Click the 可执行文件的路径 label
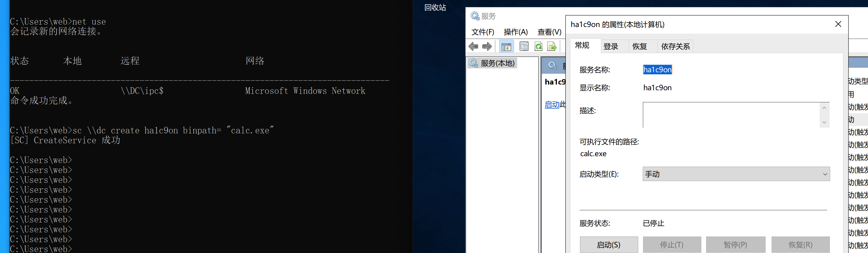The image size is (868, 253). [609, 142]
